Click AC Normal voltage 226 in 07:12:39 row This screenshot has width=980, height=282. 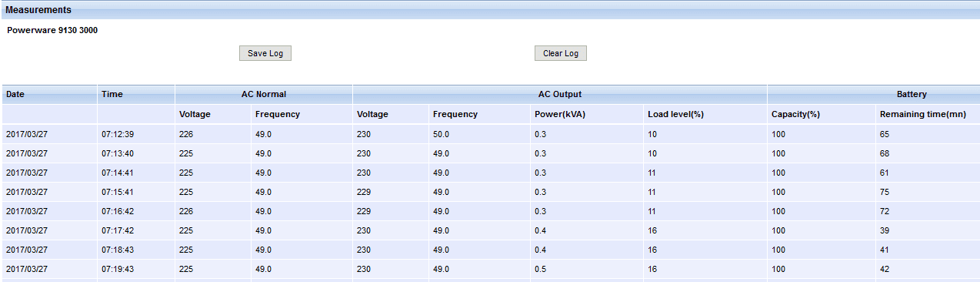click(186, 134)
